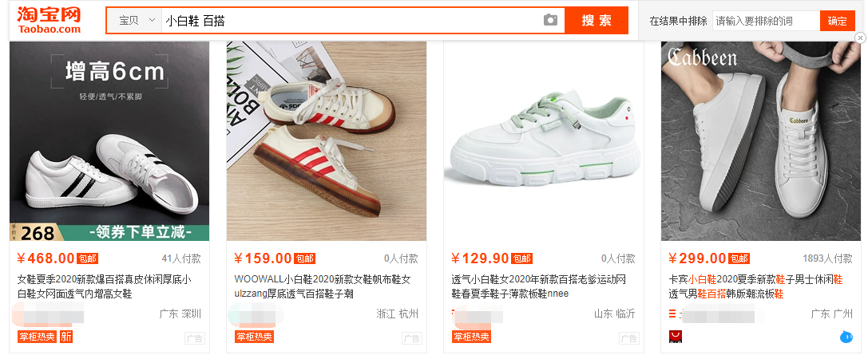Click the Taobao.com logo
Viewport: 868px width, 355px height.
[49, 21]
